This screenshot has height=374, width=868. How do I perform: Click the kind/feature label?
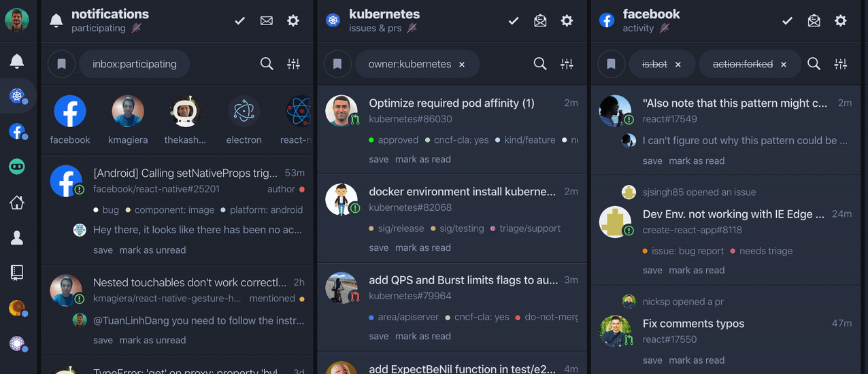[524, 140]
